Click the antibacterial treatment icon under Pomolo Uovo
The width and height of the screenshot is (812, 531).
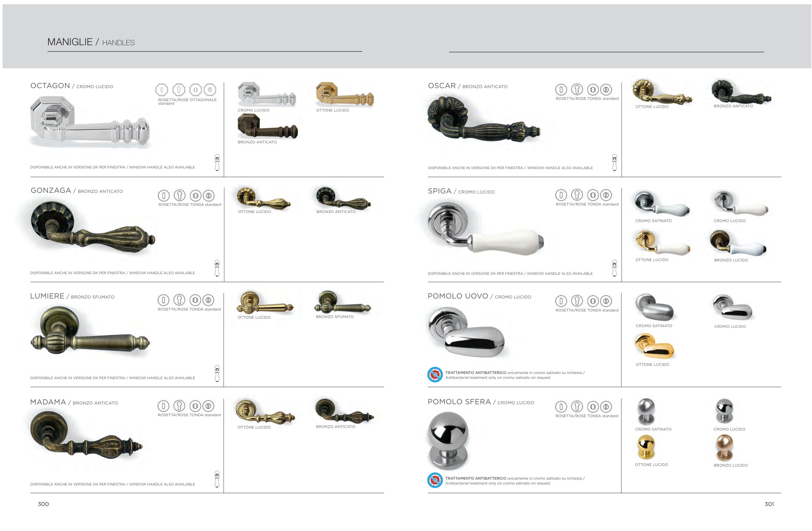click(x=435, y=375)
